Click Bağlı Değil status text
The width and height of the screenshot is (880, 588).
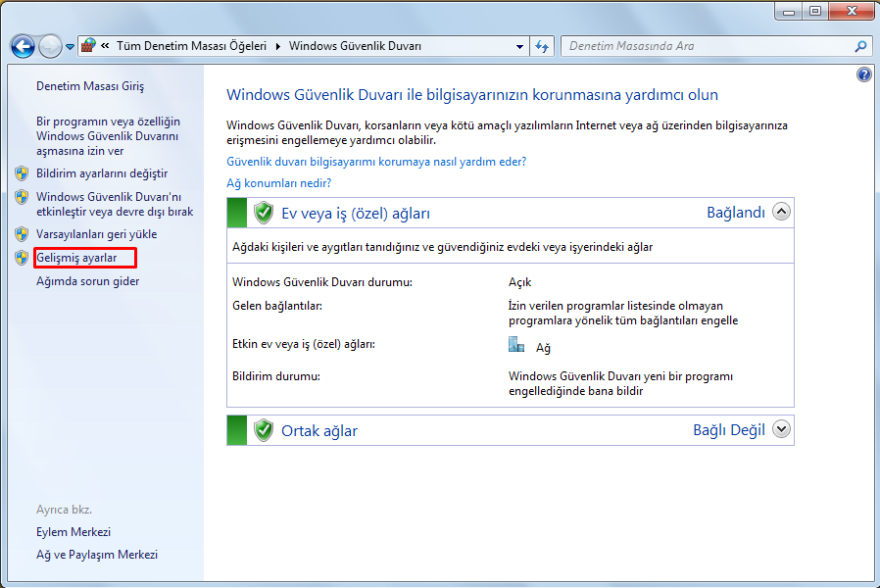(x=729, y=430)
